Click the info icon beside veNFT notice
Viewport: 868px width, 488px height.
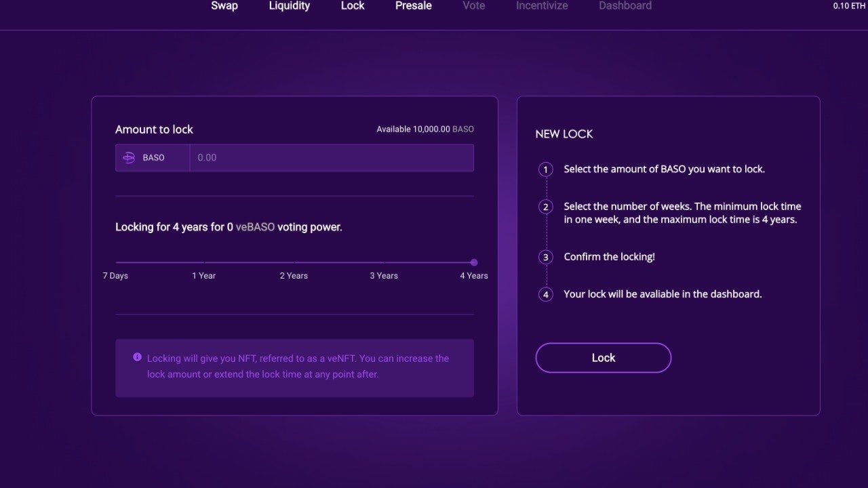(x=137, y=357)
